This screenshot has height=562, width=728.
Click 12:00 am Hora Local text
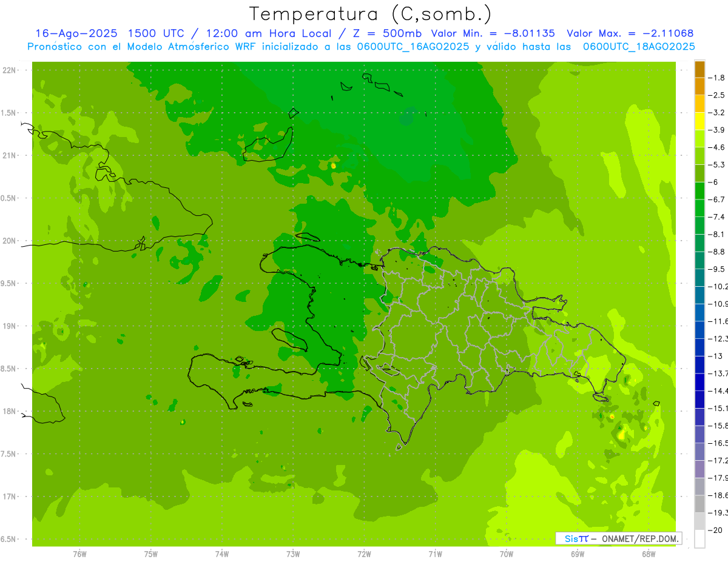pyautogui.click(x=268, y=34)
